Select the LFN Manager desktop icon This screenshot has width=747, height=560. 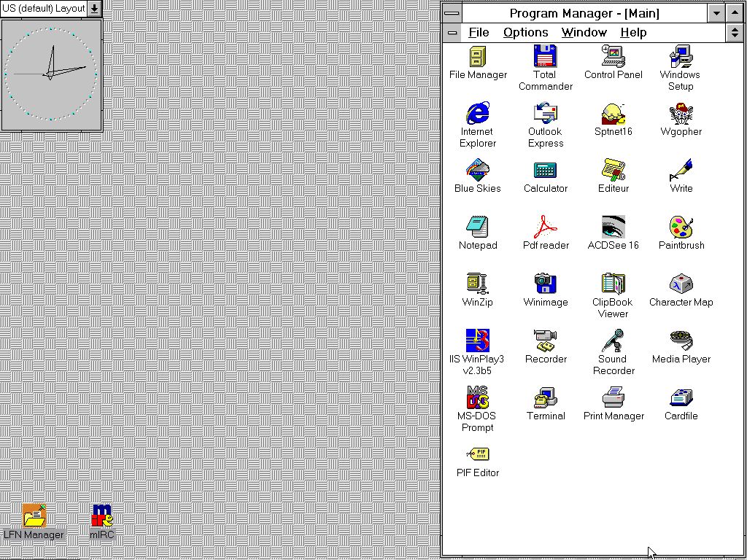click(x=34, y=516)
